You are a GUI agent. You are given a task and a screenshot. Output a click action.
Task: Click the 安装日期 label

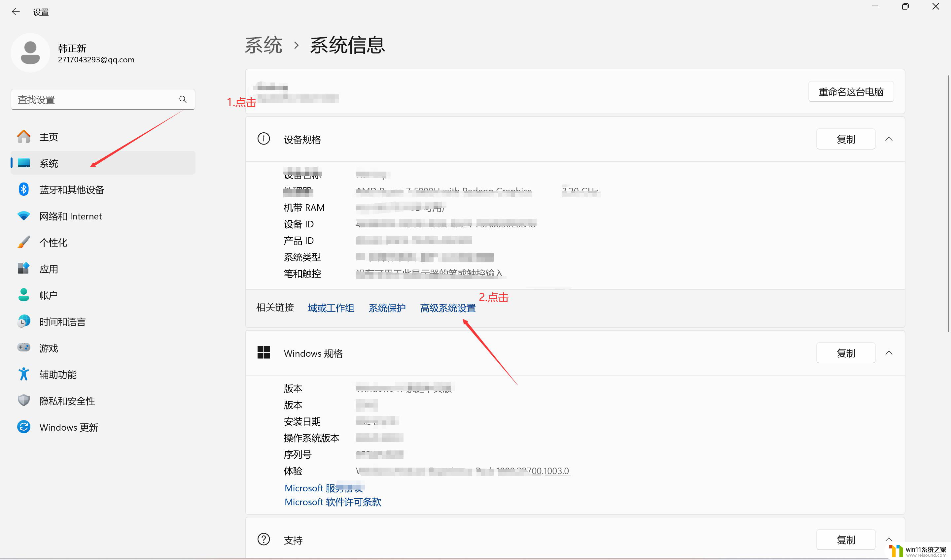(x=302, y=421)
